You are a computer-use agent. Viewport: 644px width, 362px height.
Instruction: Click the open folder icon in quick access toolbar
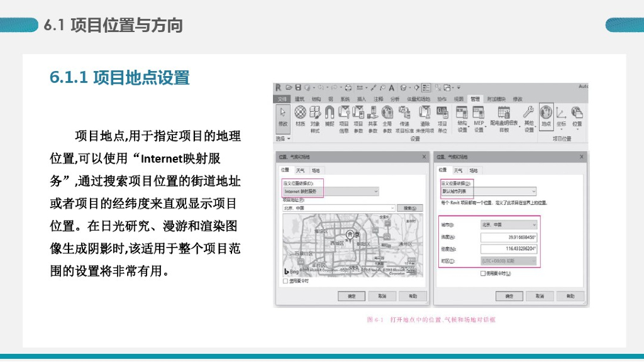pos(289,87)
